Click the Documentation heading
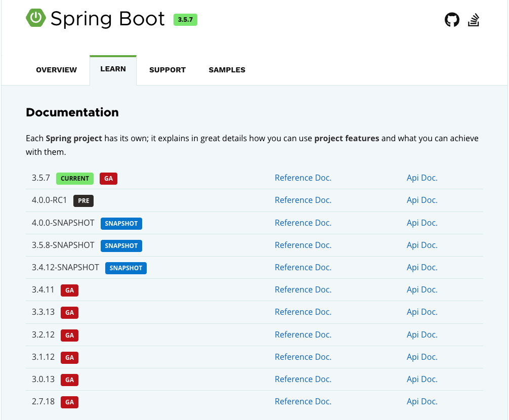 pos(72,112)
